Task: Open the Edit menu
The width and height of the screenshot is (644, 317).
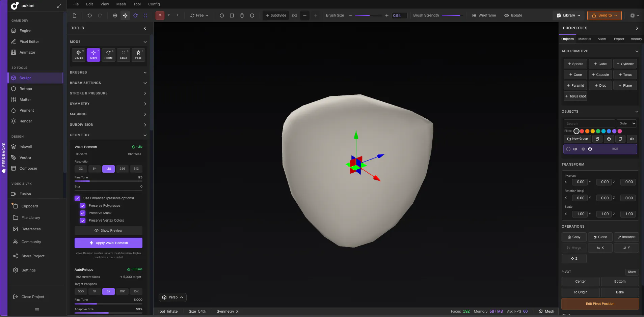Action: click(89, 4)
